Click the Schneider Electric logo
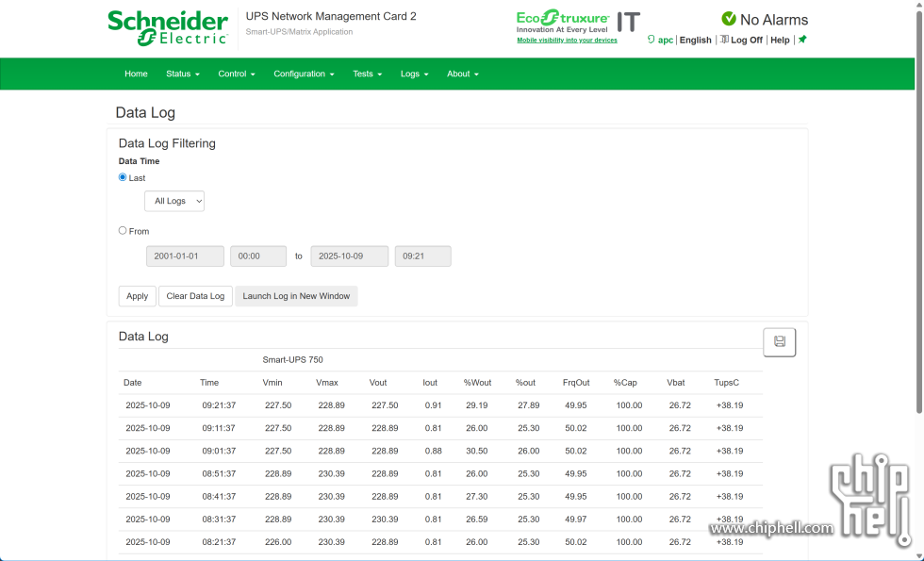 (168, 27)
